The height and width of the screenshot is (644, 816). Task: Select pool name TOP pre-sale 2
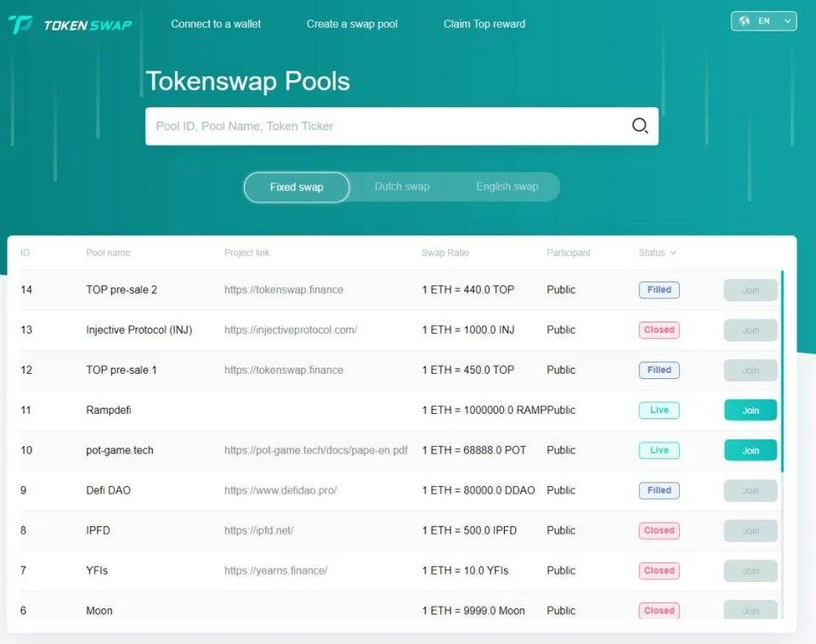tap(122, 290)
